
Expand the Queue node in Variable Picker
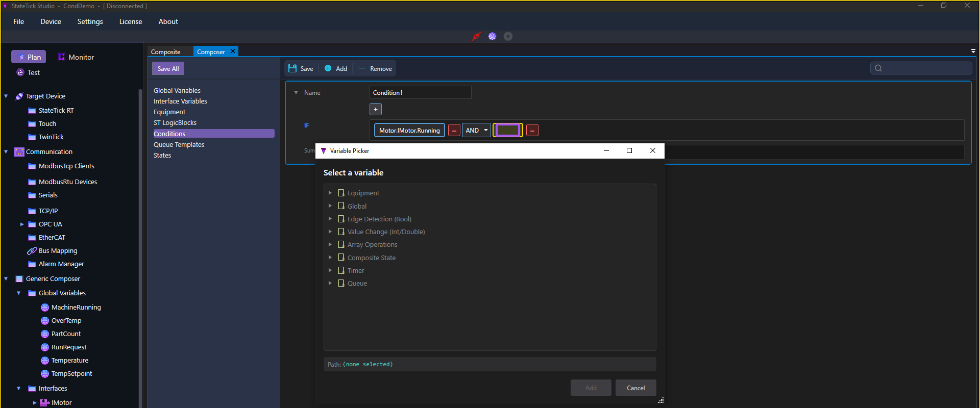point(330,283)
